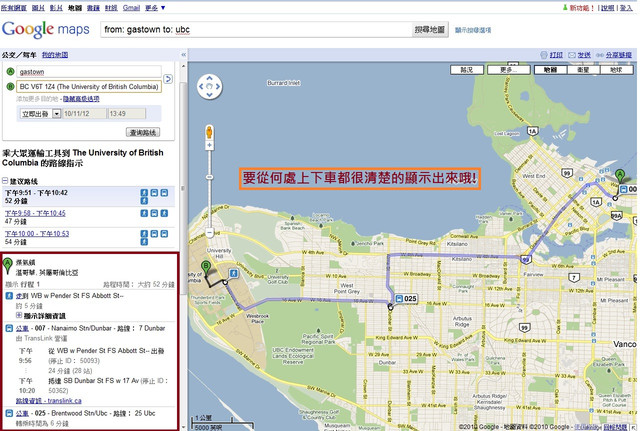Screen dimensions: 640x431
Task: Select the 下午9:58 - 下午10:45 route
Action: point(35,213)
